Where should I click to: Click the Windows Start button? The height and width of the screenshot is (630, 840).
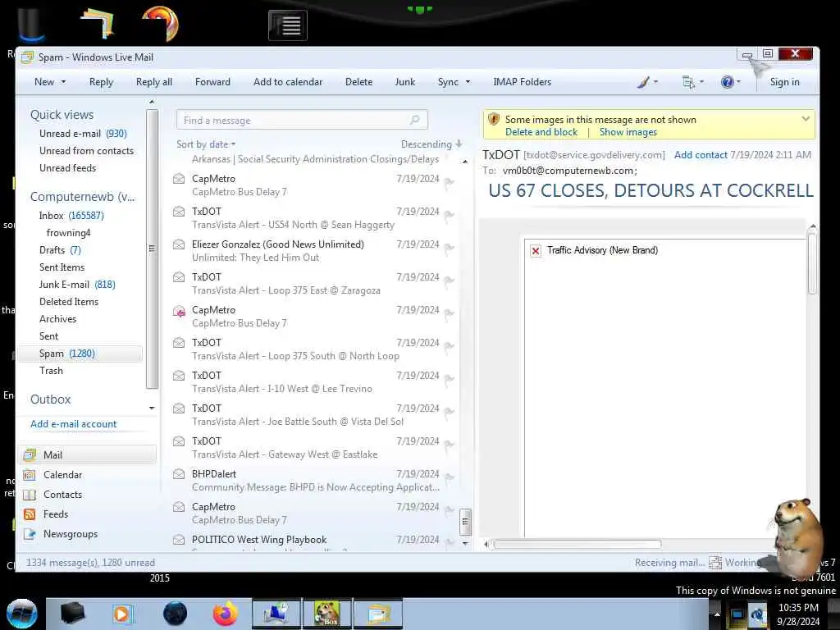tap(21, 614)
